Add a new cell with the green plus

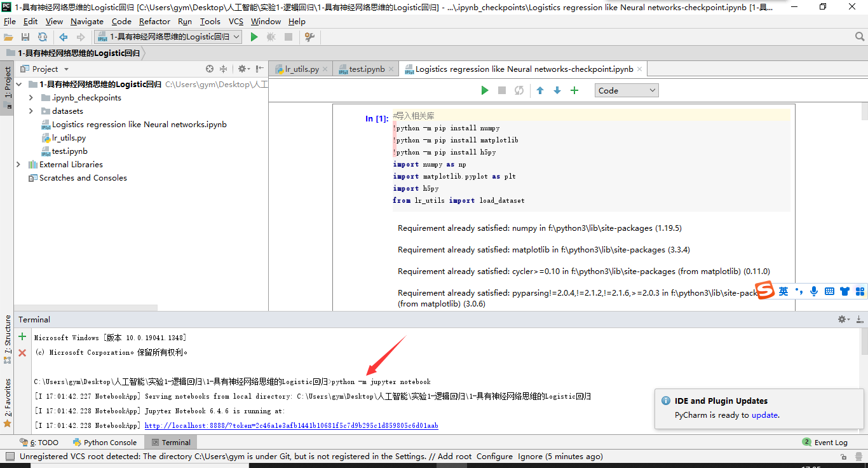[574, 90]
